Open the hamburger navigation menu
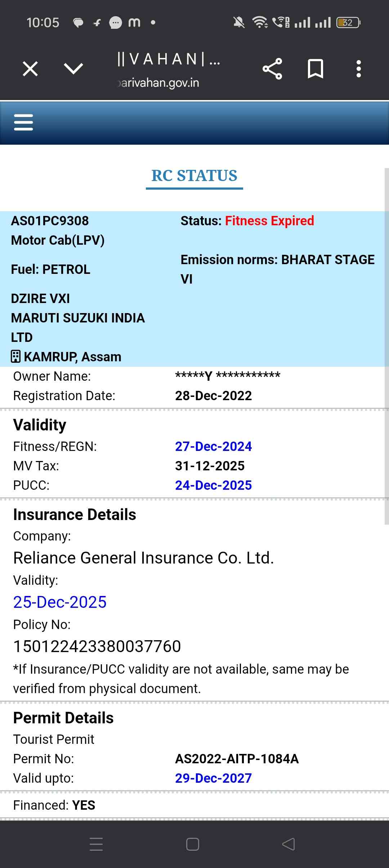This screenshot has width=389, height=868. 23,122
